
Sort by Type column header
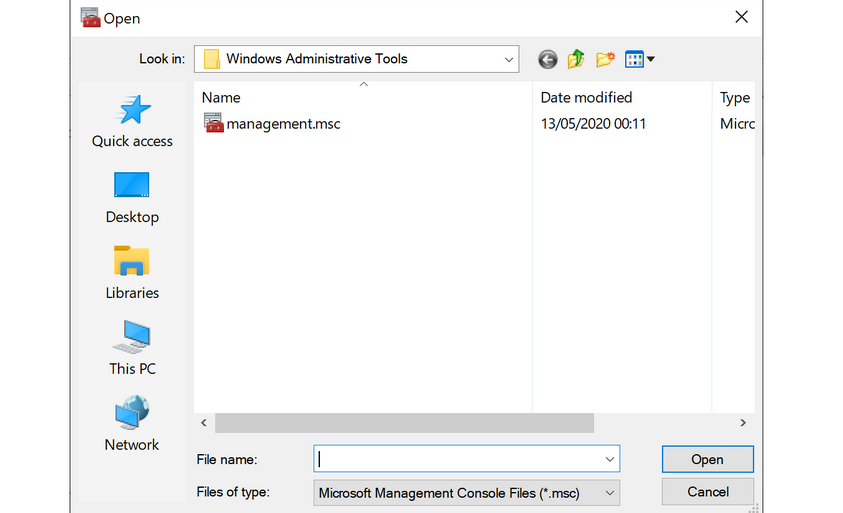coord(734,98)
